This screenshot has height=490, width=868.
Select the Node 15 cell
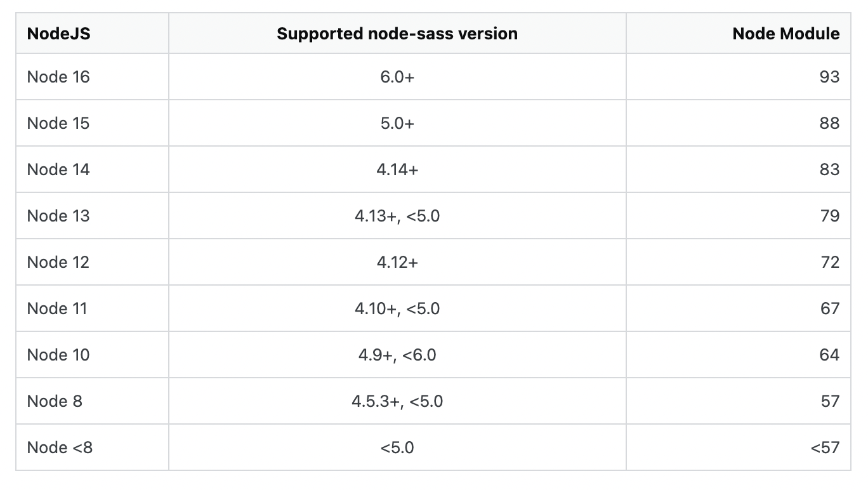(x=92, y=123)
